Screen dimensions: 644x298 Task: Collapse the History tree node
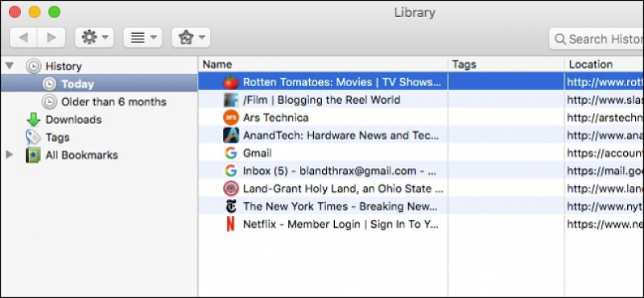10,66
